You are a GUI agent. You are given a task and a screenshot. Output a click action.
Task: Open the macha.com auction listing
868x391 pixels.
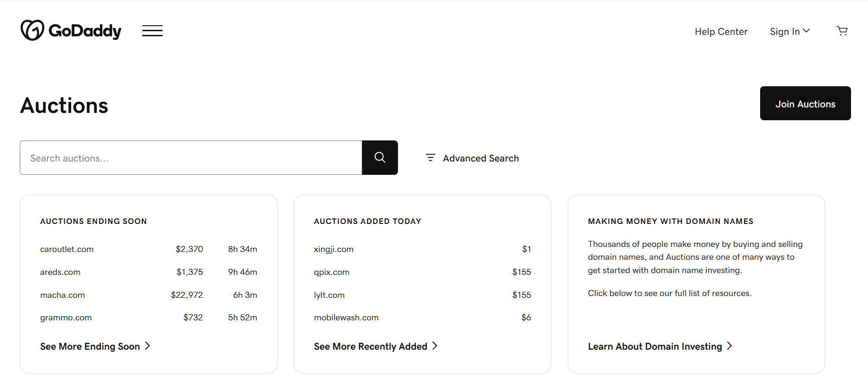62,295
